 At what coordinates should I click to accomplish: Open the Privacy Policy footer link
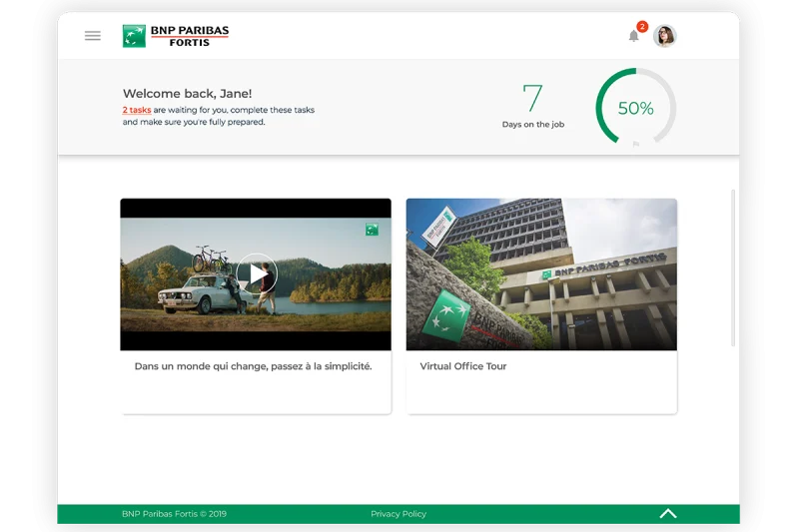[399, 514]
